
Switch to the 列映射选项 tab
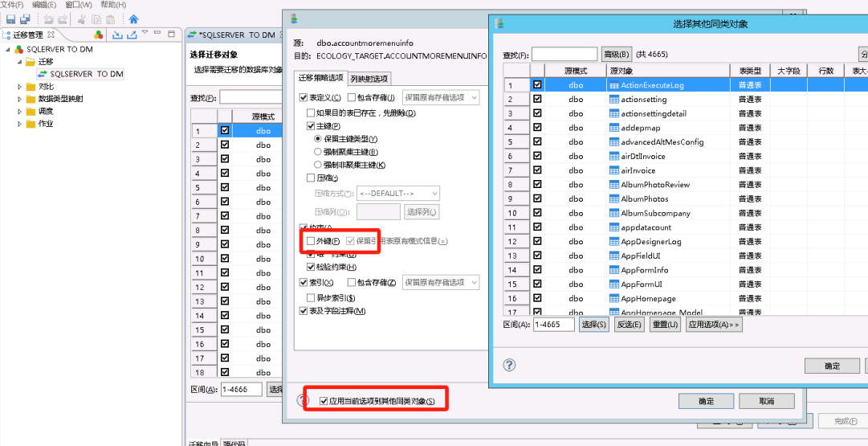[369, 79]
